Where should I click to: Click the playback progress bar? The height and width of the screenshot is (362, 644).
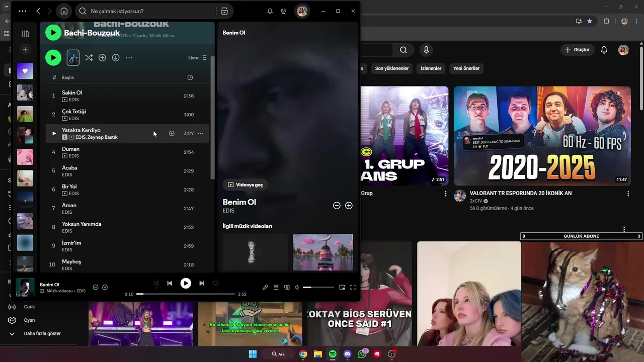tap(186, 294)
